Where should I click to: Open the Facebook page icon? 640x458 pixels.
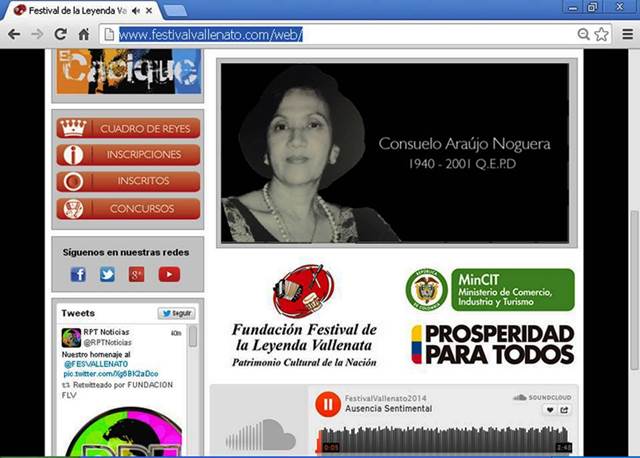coord(78,274)
